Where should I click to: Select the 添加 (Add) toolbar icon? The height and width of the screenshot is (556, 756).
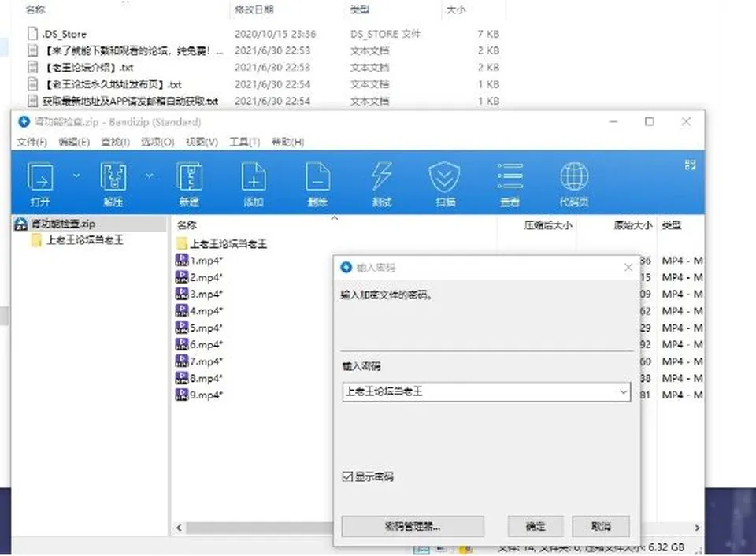254,177
